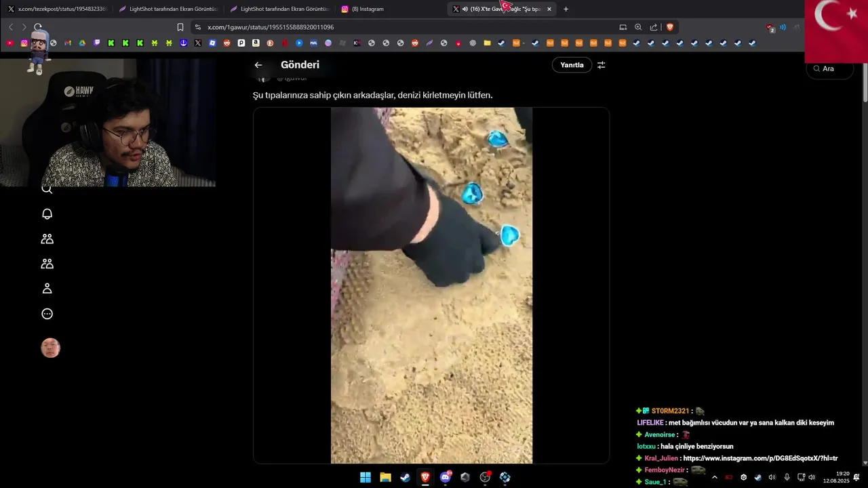Click the Yanıtla reply button
The image size is (868, 488).
572,65
